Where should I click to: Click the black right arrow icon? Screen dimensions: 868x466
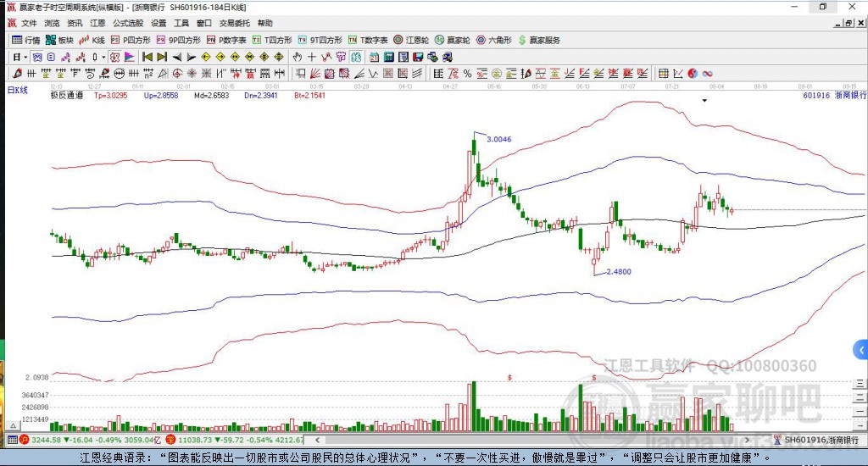click(191, 57)
